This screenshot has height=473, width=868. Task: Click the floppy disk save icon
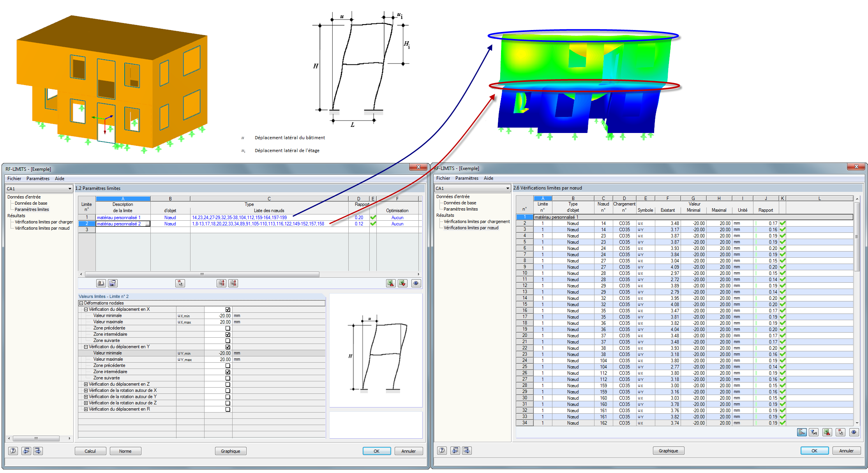(x=113, y=283)
